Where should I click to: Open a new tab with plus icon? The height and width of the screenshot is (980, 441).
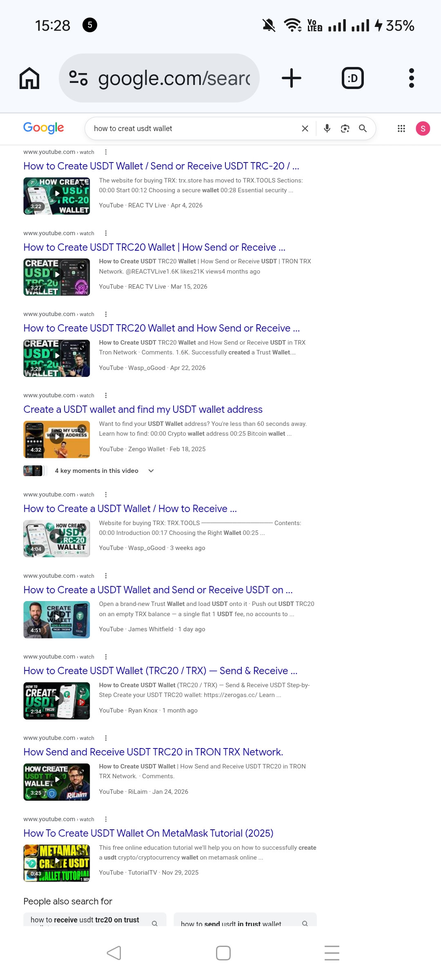(292, 78)
